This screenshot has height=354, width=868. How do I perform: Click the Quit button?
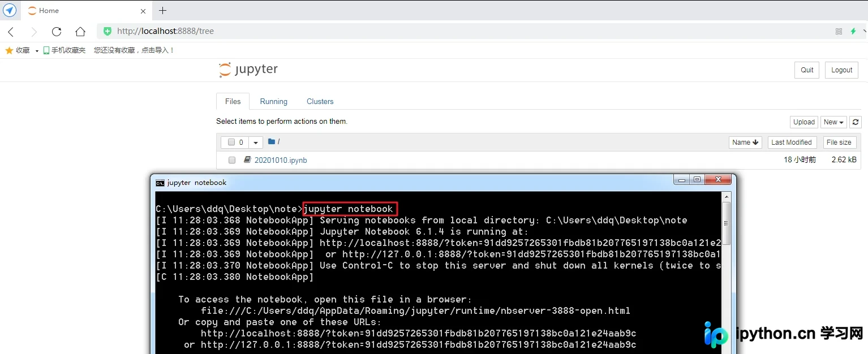coord(807,70)
